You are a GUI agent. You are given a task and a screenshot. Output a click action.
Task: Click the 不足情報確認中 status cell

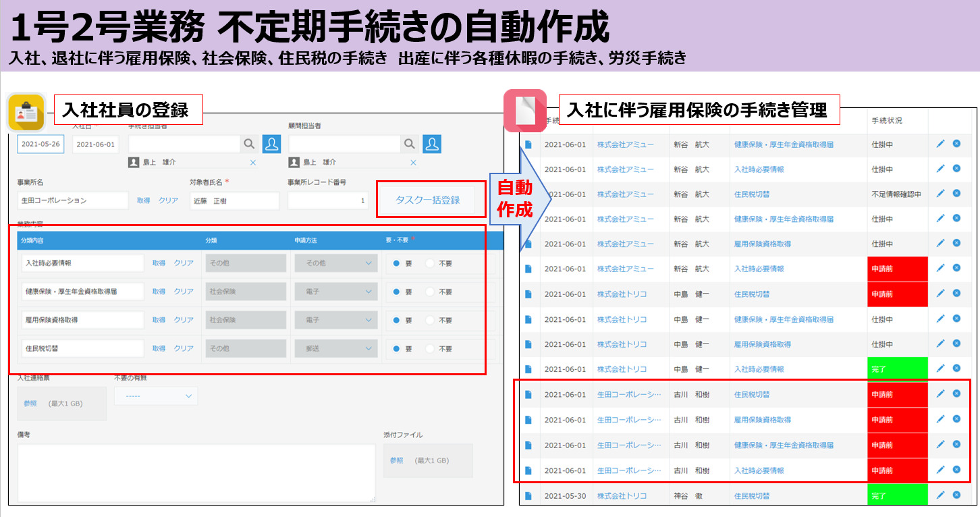pyautogui.click(x=898, y=194)
